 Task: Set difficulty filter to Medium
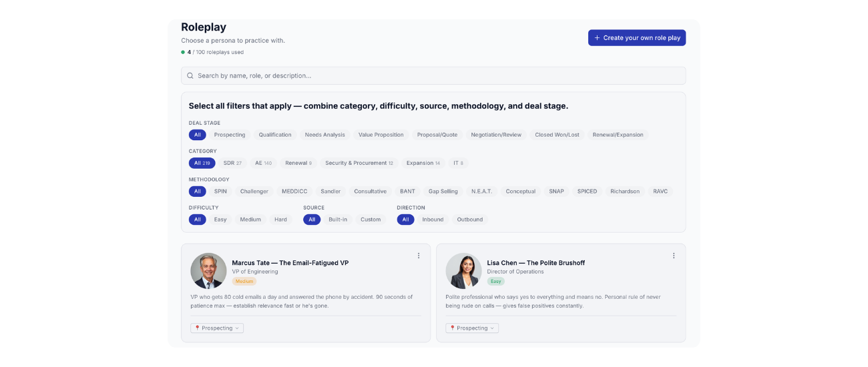[x=251, y=220]
